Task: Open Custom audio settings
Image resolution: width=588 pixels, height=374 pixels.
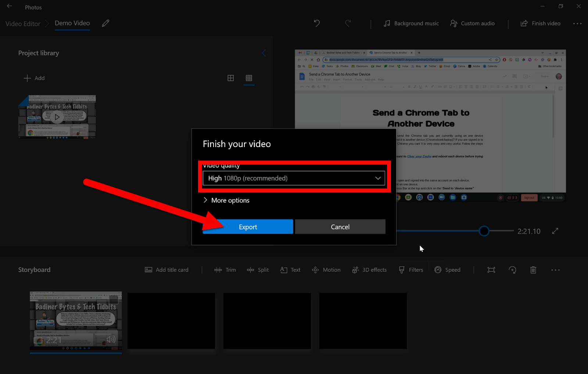Action: 473,23
